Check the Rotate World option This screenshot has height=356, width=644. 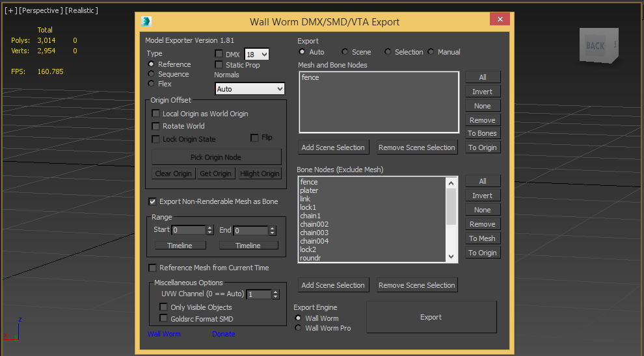(x=155, y=126)
